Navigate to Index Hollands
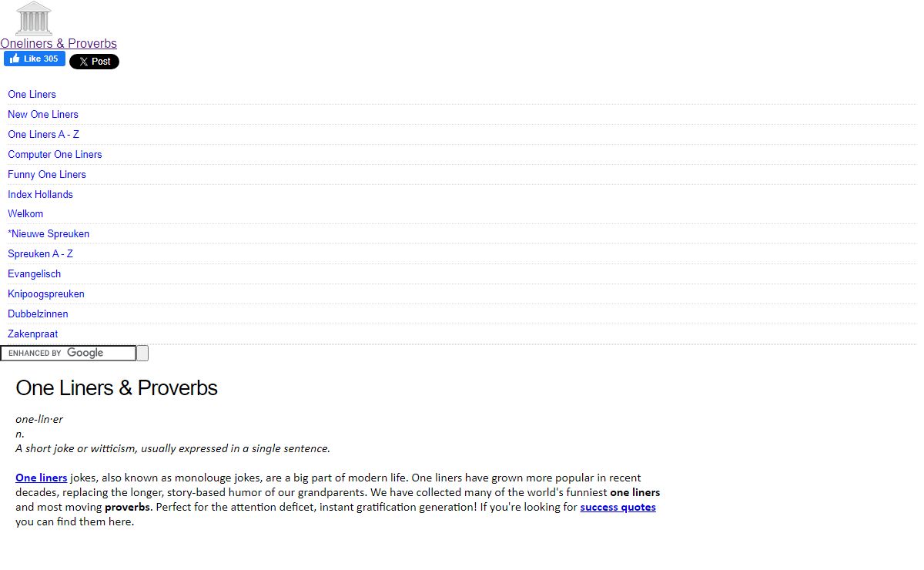 tap(40, 194)
